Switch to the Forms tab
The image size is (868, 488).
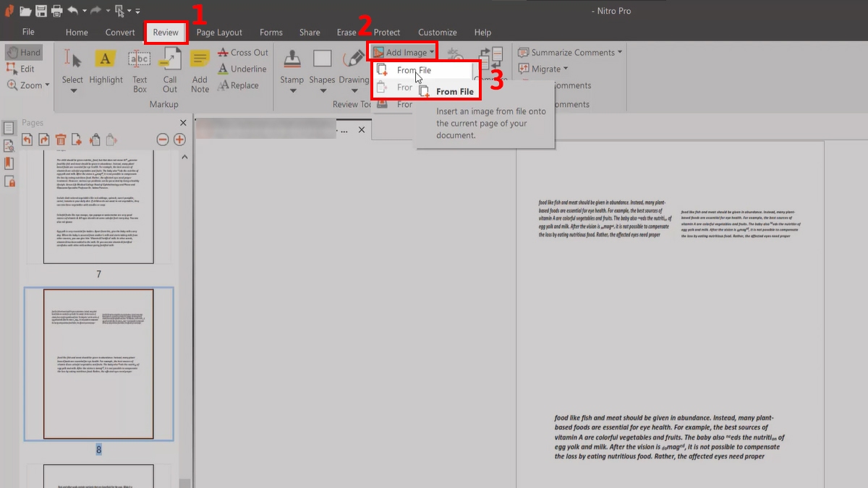(x=271, y=33)
